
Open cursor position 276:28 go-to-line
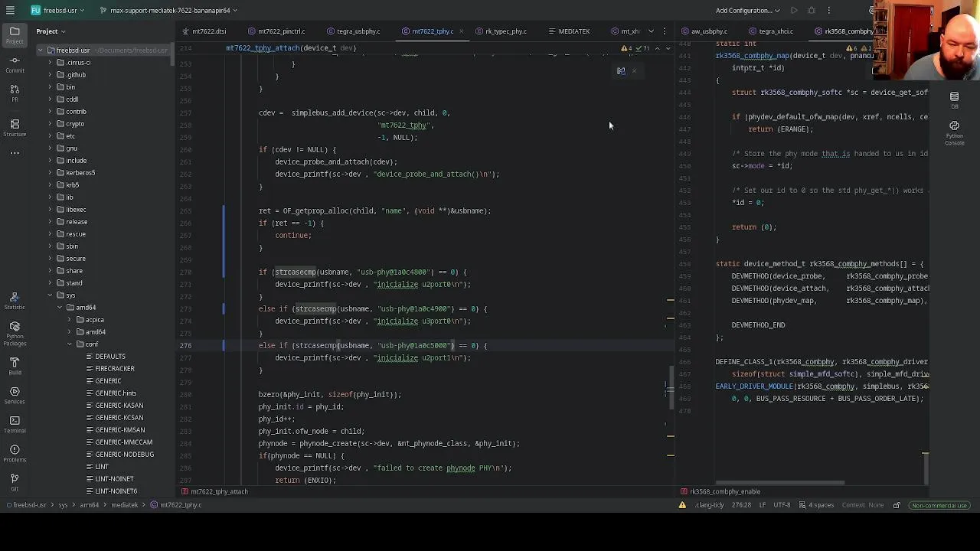pyautogui.click(x=740, y=505)
